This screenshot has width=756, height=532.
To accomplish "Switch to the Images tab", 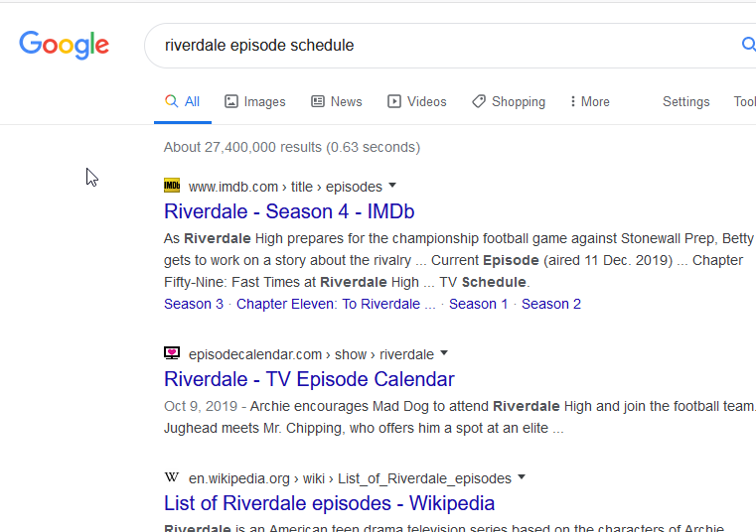I will [255, 101].
